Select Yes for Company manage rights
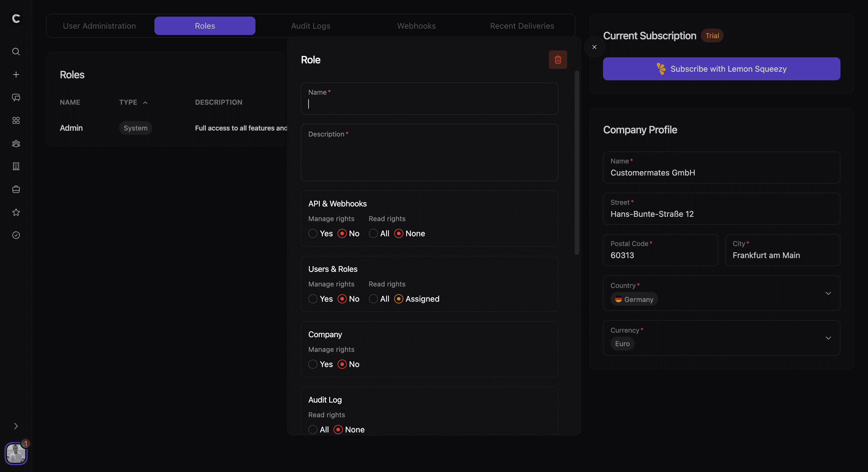The width and height of the screenshot is (868, 472). [313, 364]
